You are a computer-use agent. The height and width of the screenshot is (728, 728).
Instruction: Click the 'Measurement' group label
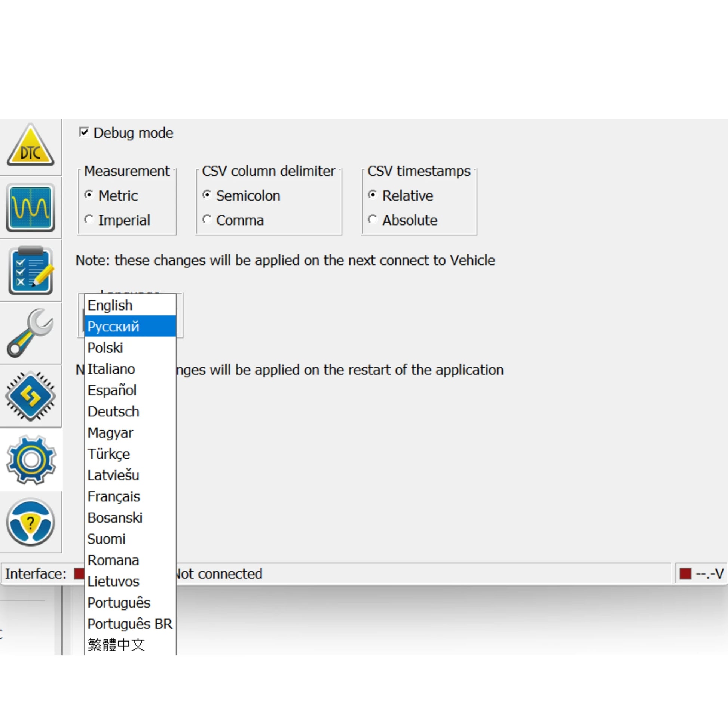click(127, 171)
